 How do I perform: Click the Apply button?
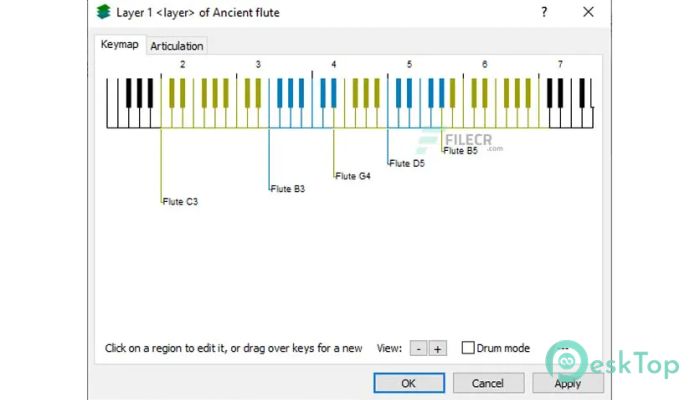(x=567, y=383)
